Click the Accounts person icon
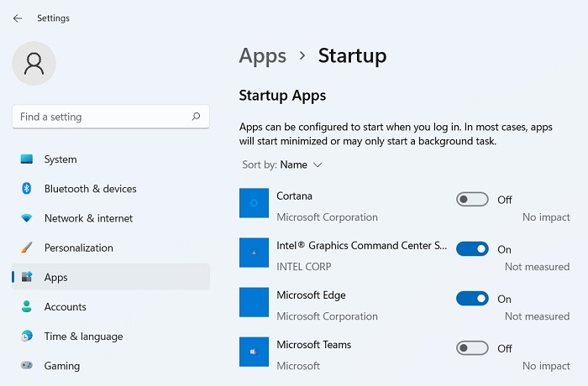The image size is (588, 386). click(27, 306)
